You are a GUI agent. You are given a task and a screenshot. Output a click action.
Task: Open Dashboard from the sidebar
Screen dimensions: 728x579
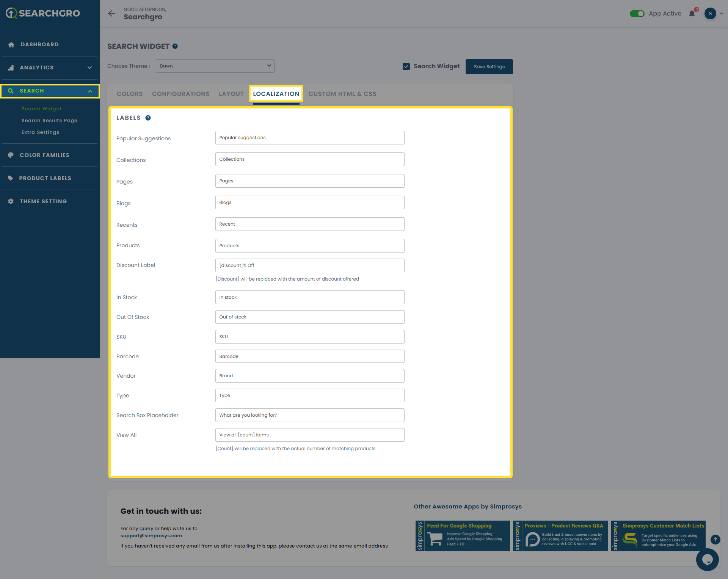[39, 45]
